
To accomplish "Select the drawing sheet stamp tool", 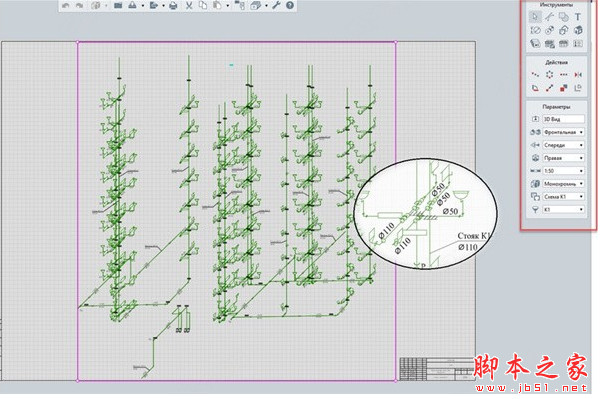I will [x=535, y=44].
